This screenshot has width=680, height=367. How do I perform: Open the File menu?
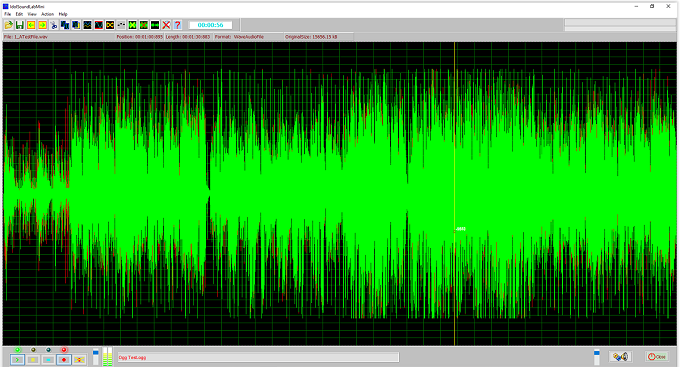[x=7, y=14]
